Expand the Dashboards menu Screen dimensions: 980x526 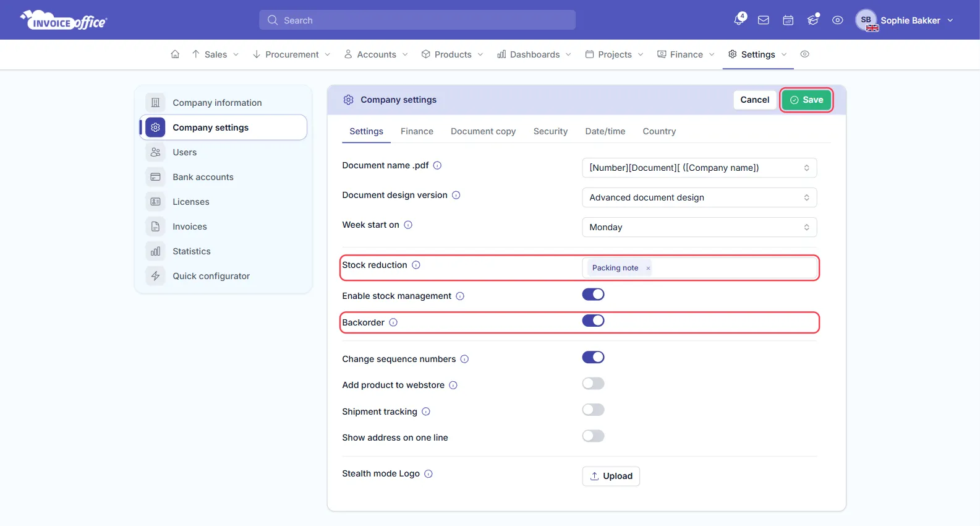534,54
